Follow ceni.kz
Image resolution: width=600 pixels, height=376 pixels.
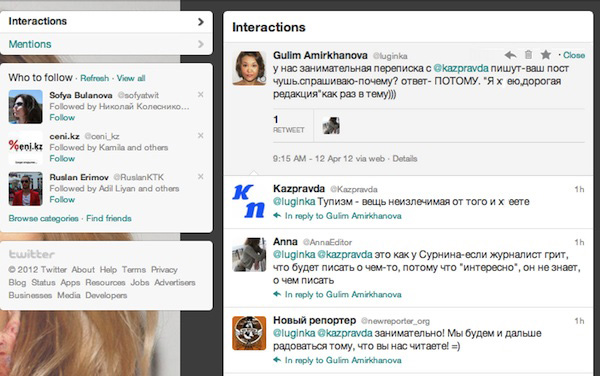(x=62, y=158)
